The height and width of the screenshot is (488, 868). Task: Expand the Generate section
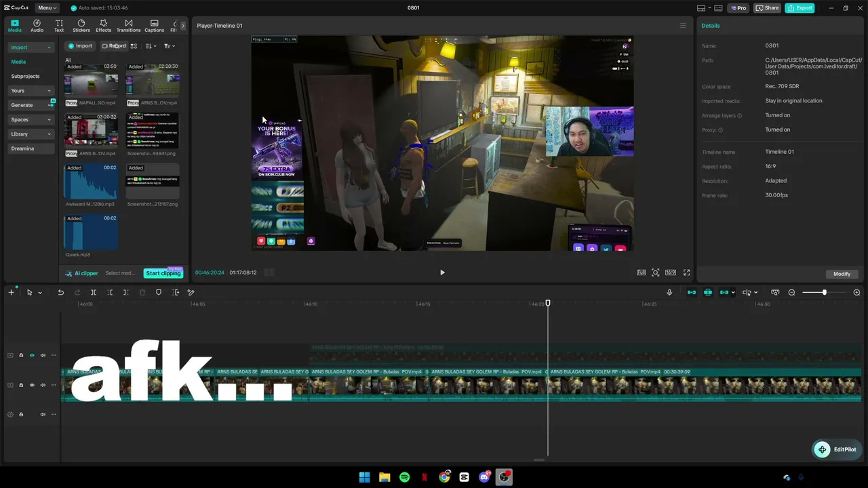(31, 105)
